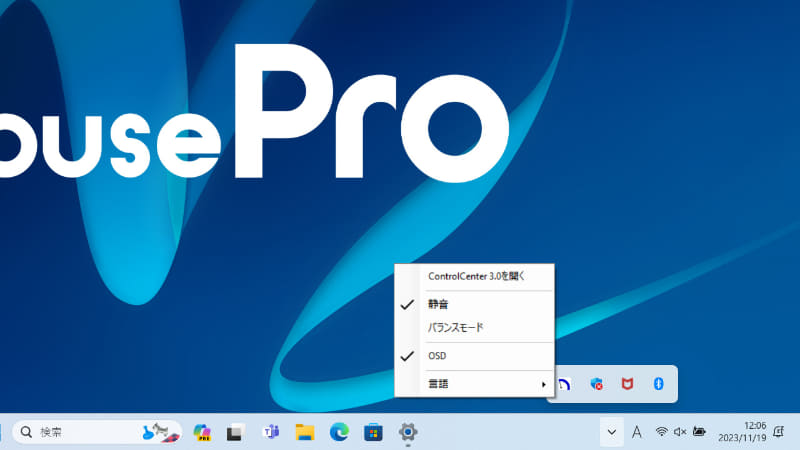This screenshot has height=450, width=800.
Task: Open Microsoft Store from the taskbar
Action: 373,432
